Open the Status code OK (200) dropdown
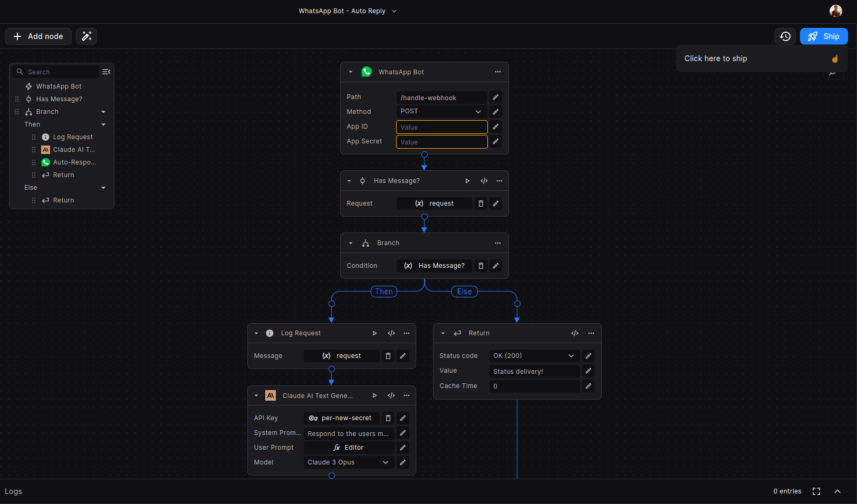The width and height of the screenshot is (857, 504). click(x=534, y=356)
